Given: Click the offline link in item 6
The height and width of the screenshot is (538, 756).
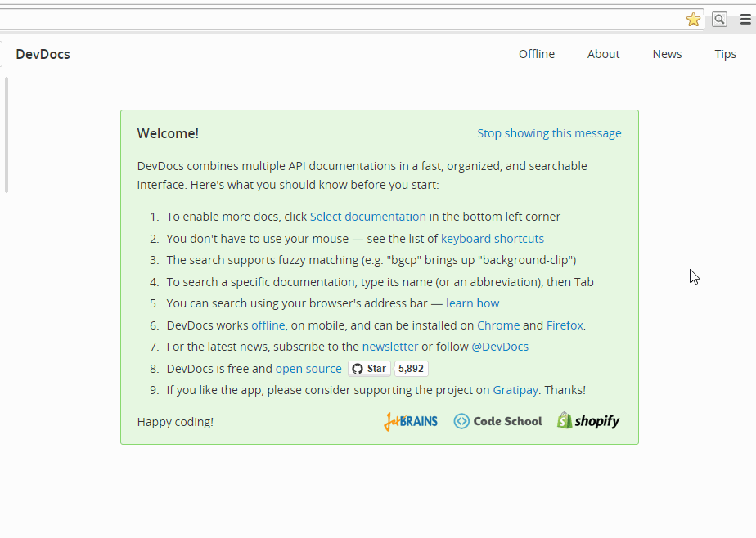Looking at the screenshot, I should (x=268, y=325).
